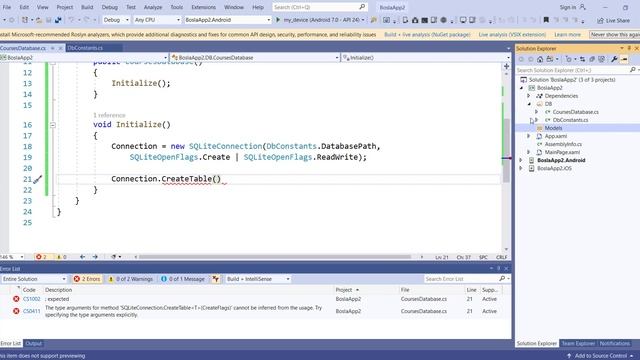Click the Properties wrench icon in Solution Explorer
This screenshot has width=640, height=360.
click(614, 59)
